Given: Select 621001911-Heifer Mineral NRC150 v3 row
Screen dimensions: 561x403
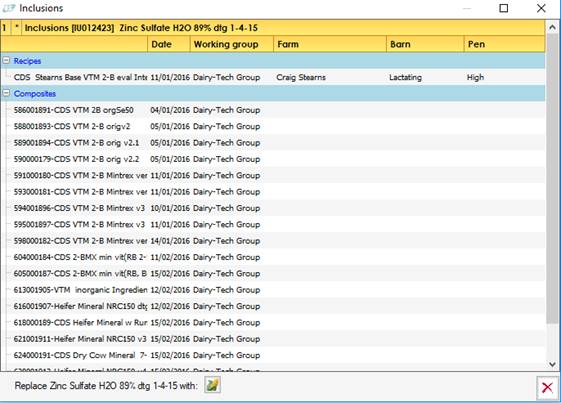Looking at the screenshot, I should click(x=274, y=339).
